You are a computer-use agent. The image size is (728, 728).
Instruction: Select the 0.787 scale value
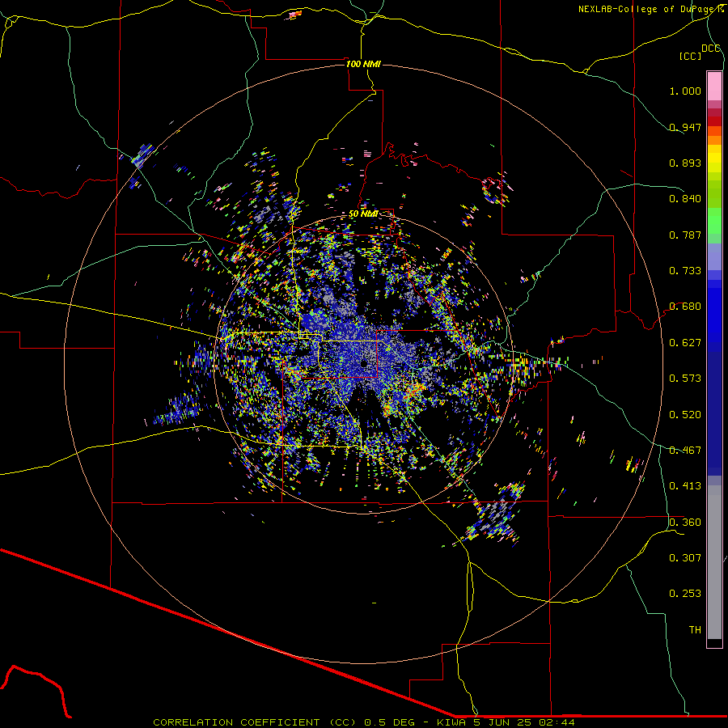685,235
